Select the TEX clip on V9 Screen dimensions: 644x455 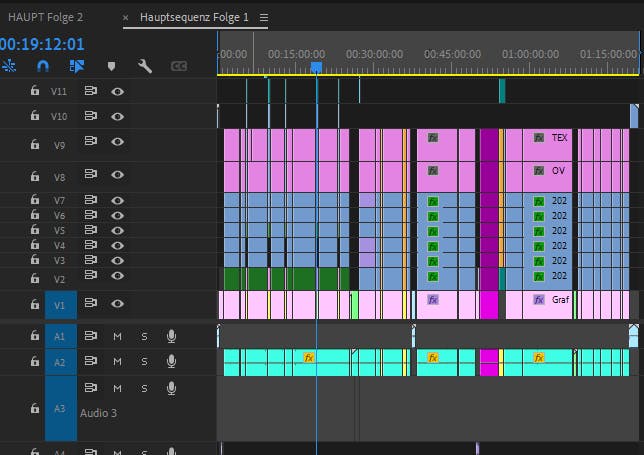coord(547,145)
